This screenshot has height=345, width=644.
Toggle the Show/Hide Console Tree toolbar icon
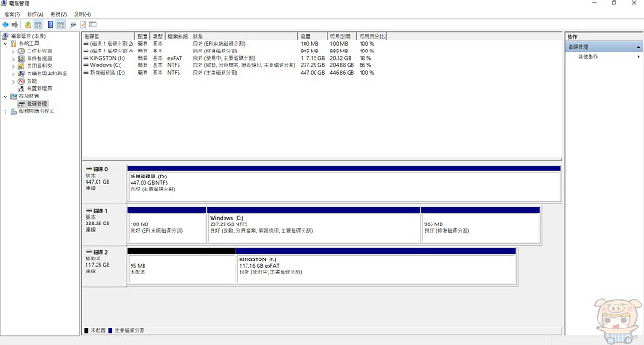39,25
